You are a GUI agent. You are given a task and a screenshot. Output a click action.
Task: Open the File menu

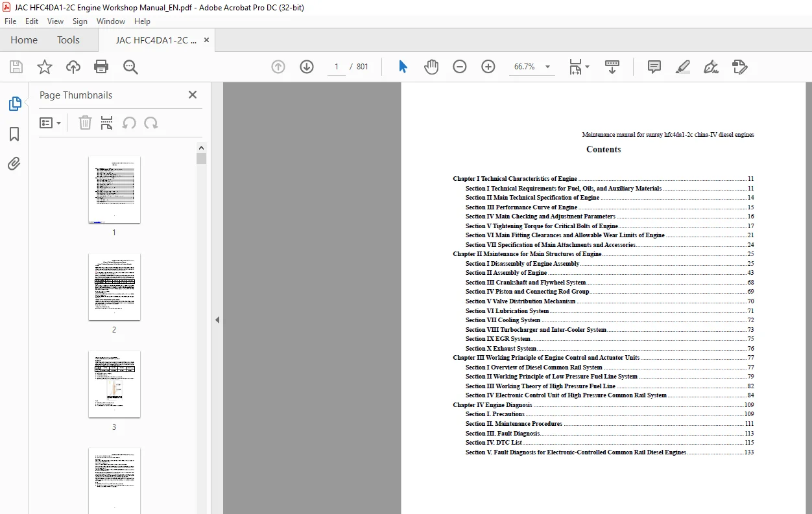pos(10,21)
